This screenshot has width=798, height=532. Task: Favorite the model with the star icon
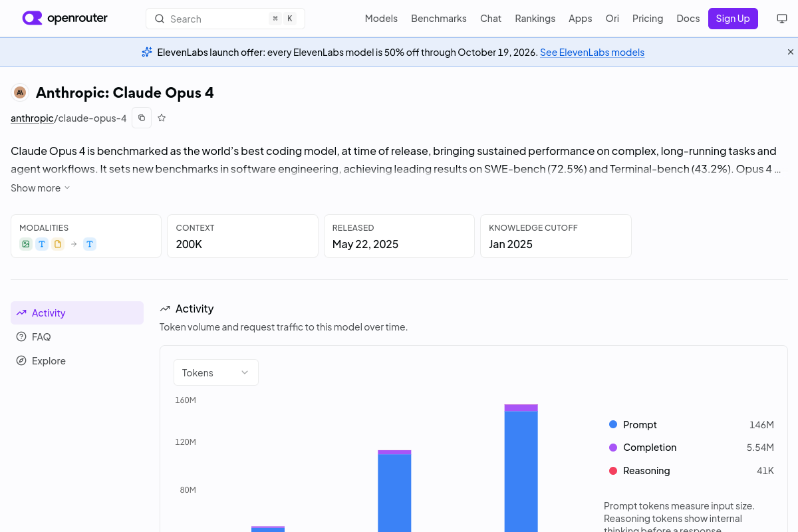click(x=162, y=118)
